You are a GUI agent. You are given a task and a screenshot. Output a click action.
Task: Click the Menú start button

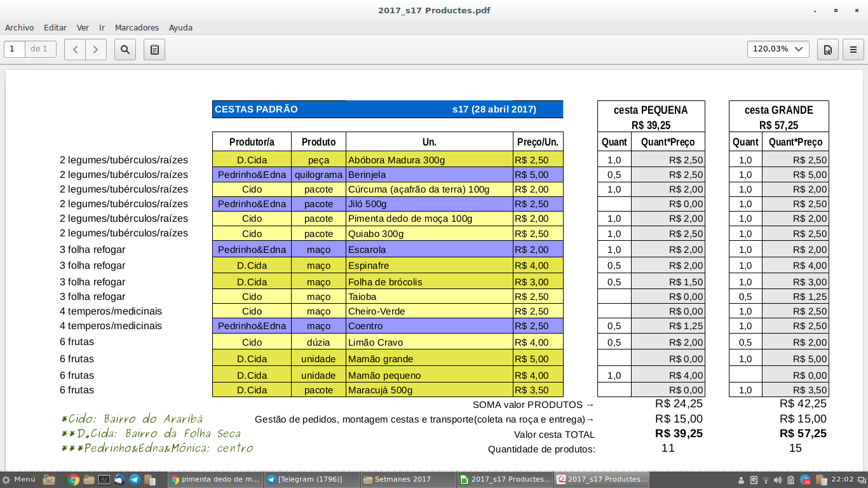[x=19, y=480]
